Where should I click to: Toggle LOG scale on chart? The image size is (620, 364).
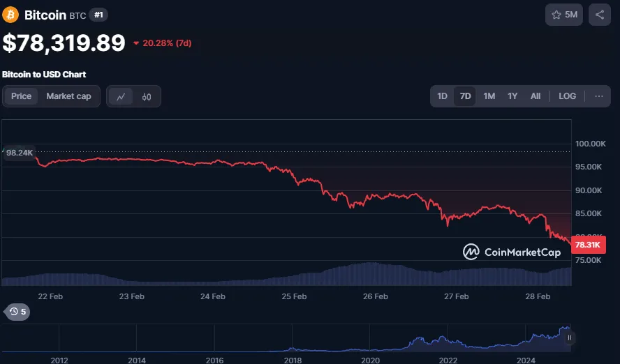coord(567,96)
